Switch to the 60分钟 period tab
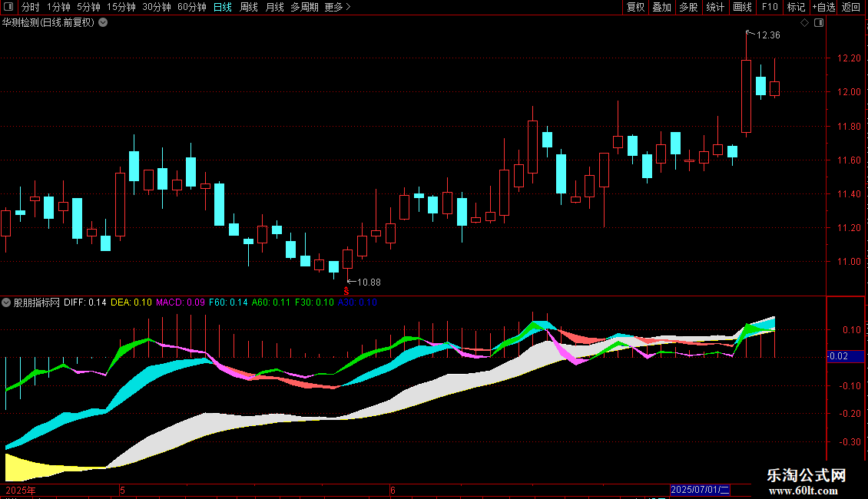The height and width of the screenshot is (499, 868). pos(192,7)
